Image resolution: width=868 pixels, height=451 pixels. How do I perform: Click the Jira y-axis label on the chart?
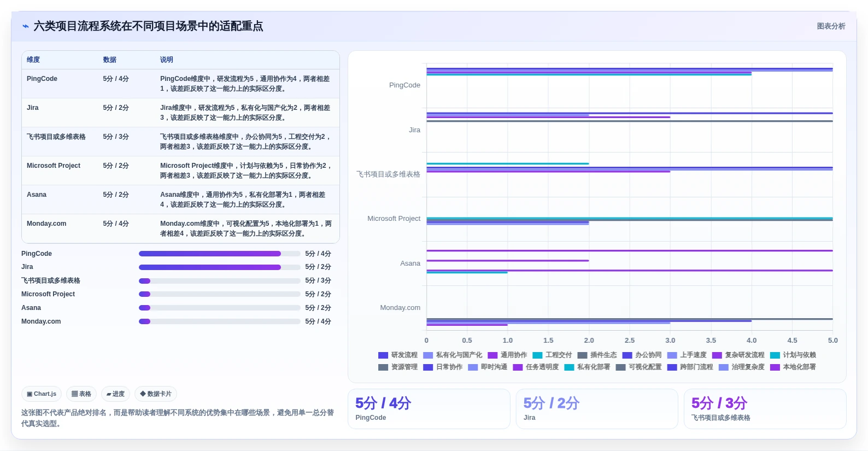[x=415, y=130]
